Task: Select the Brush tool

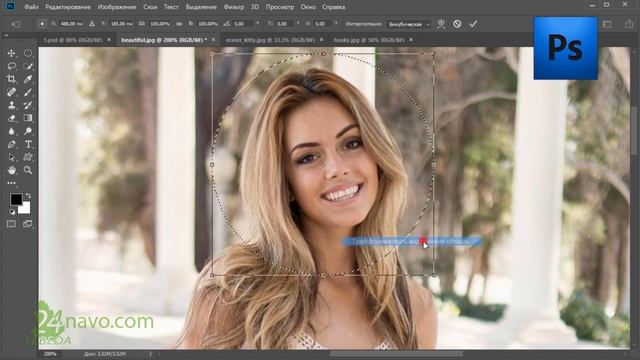Action: (28, 92)
